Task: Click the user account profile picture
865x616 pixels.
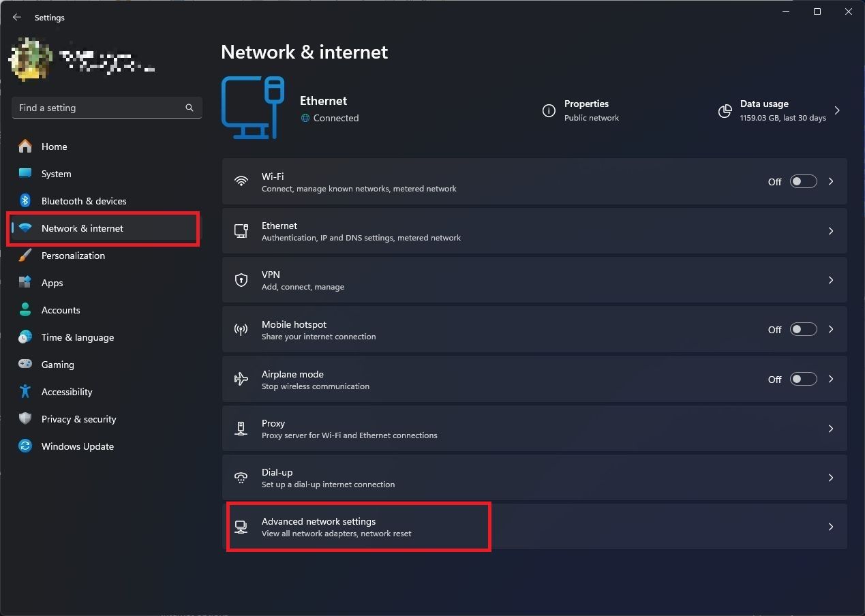Action: point(30,59)
